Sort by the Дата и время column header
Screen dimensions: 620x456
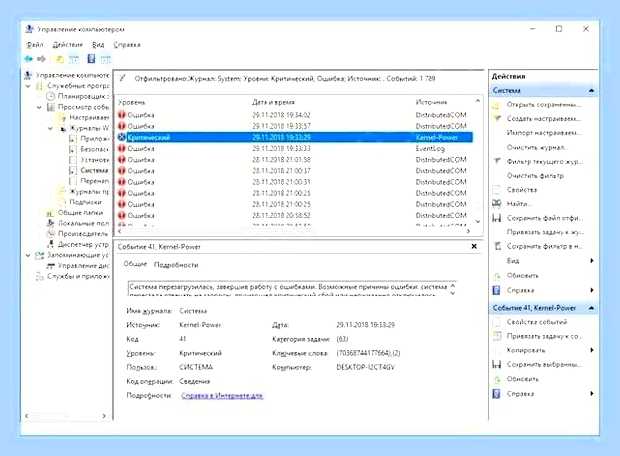[x=274, y=102]
